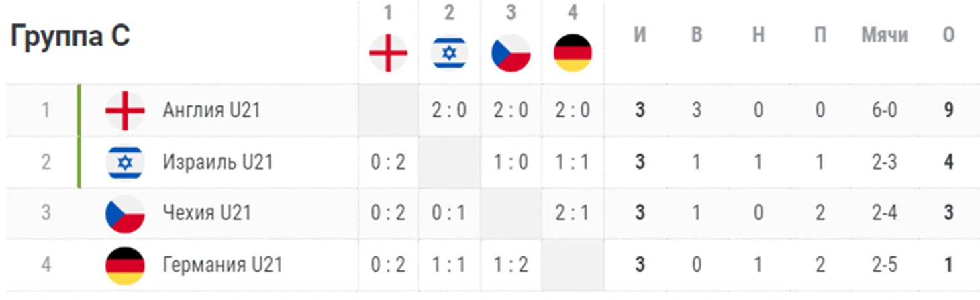Click the Мячи column header
Viewport: 980px width, 300px height.
click(885, 35)
